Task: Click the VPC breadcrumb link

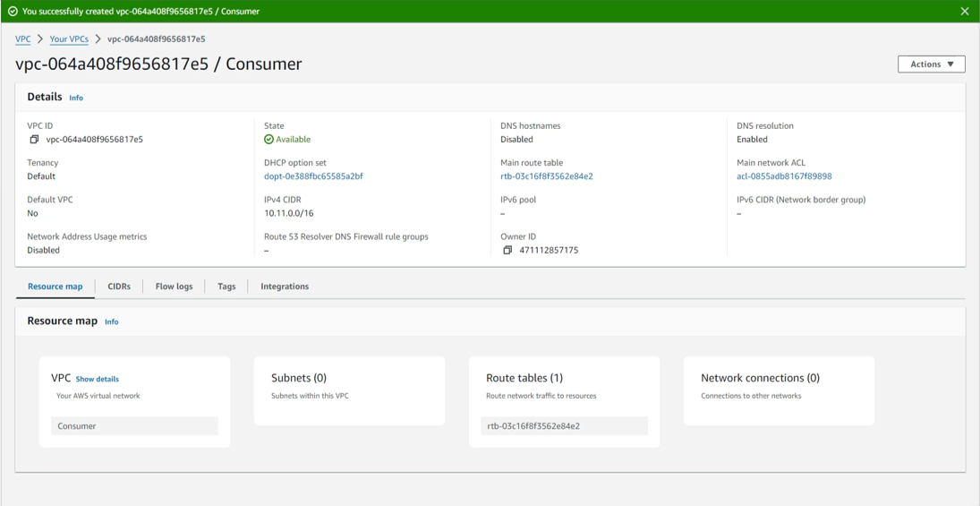Action: coord(23,39)
